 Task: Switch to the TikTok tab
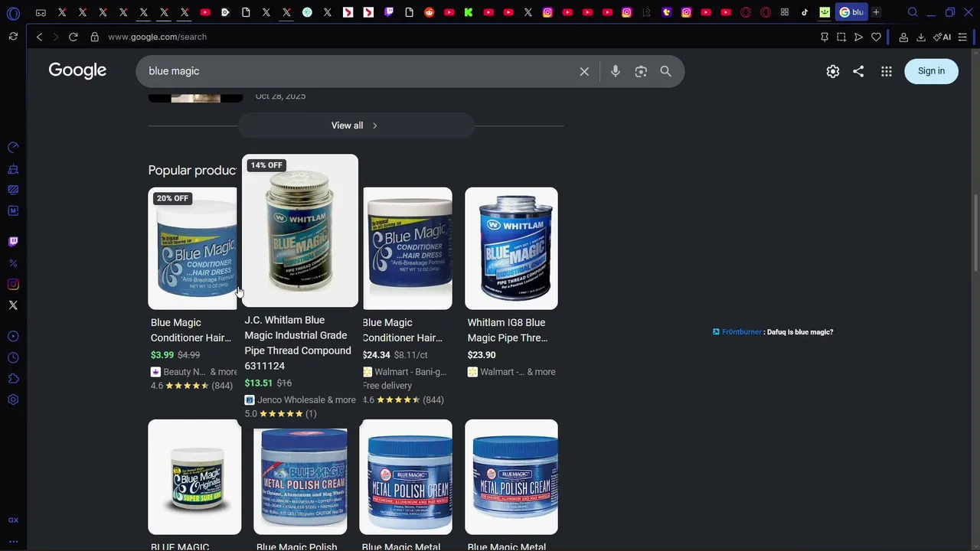tap(805, 12)
